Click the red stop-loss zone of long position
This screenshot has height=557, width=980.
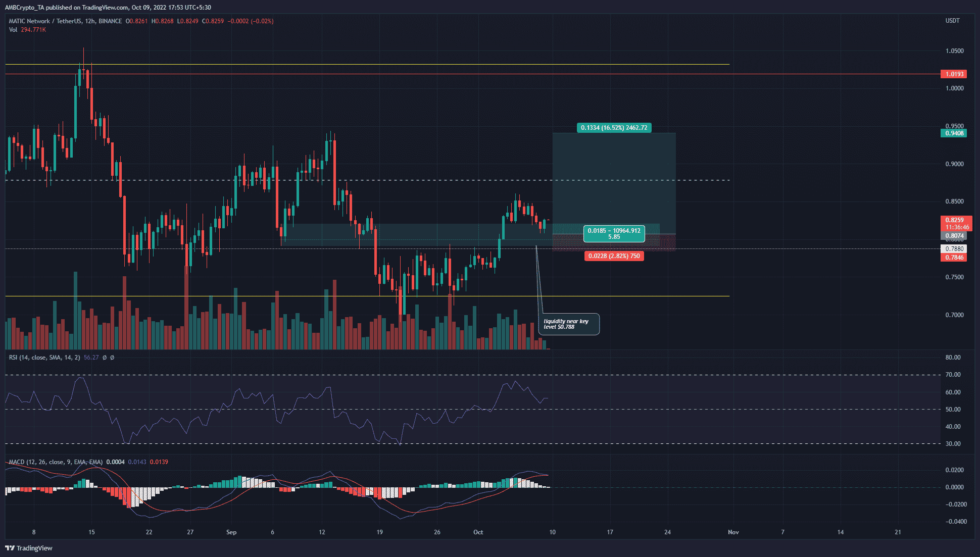[614, 243]
